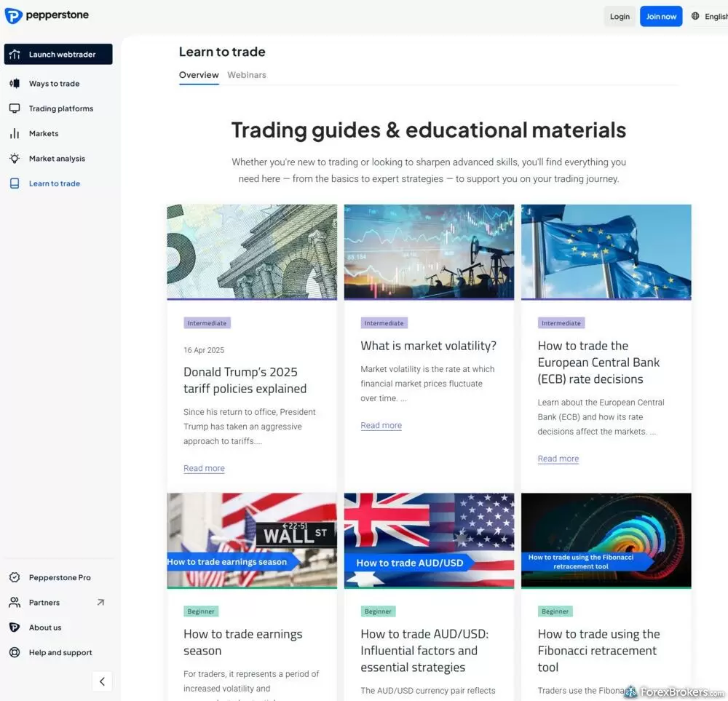Collapse the sidebar using the chevron
This screenshot has width=728, height=701.
pos(102,681)
